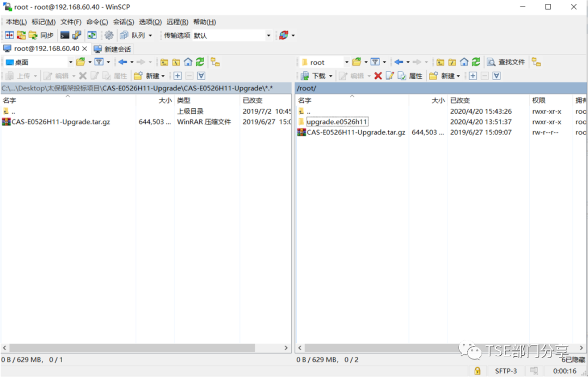
Task: Click the local panel filter icon
Action: pos(99,62)
